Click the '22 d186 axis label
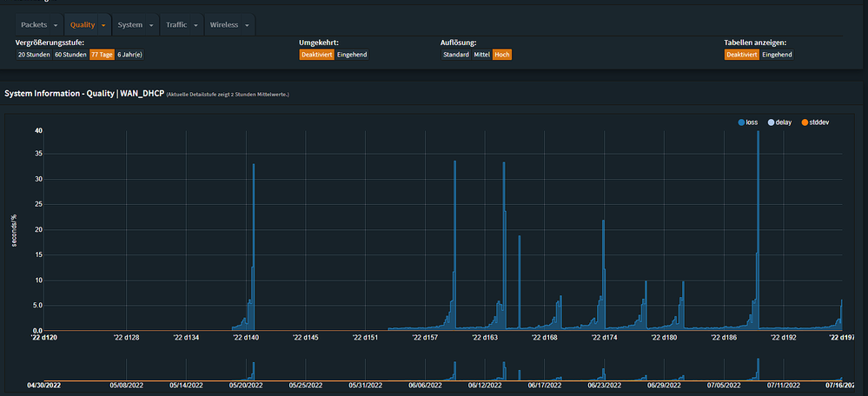Viewport: 868px width, 396px height. click(x=724, y=337)
